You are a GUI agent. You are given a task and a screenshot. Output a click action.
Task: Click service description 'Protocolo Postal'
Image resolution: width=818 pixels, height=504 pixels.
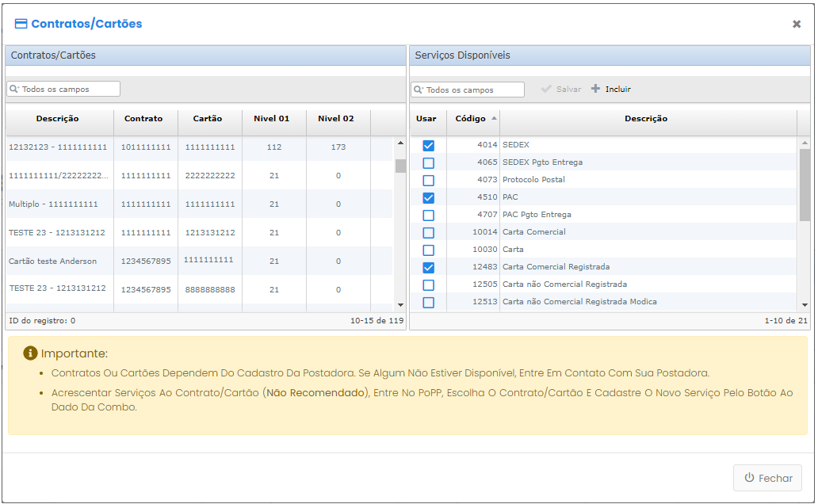[x=533, y=179]
